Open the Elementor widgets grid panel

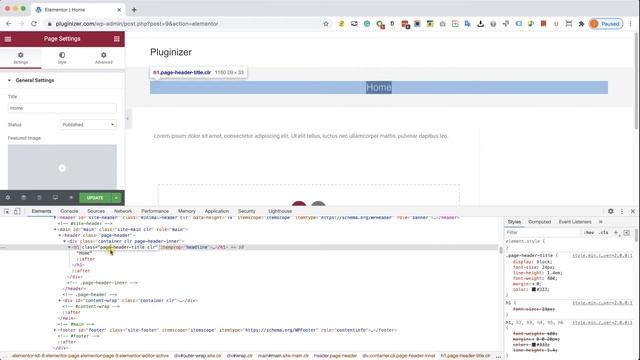117,39
